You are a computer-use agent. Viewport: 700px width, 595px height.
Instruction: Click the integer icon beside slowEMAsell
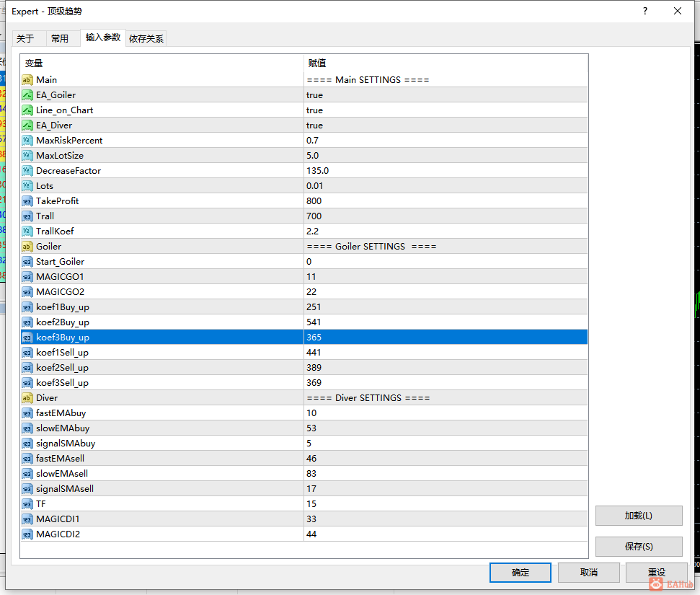(x=27, y=474)
